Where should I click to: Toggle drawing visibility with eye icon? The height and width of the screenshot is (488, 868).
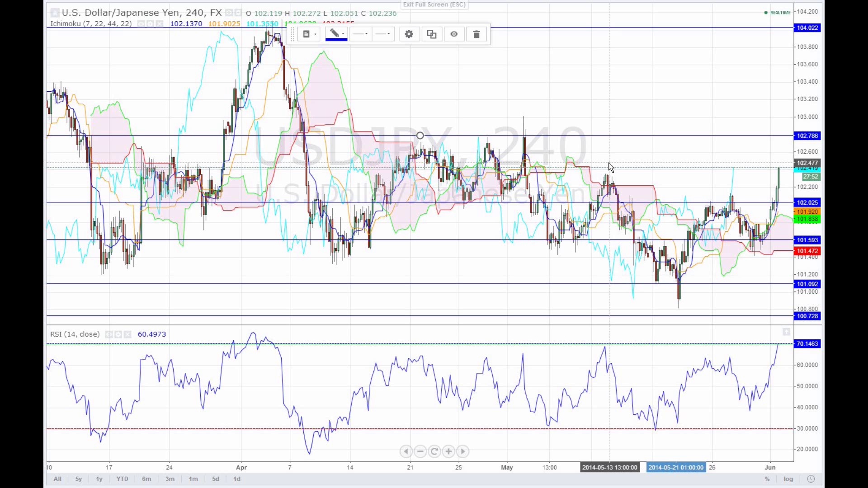coord(454,34)
